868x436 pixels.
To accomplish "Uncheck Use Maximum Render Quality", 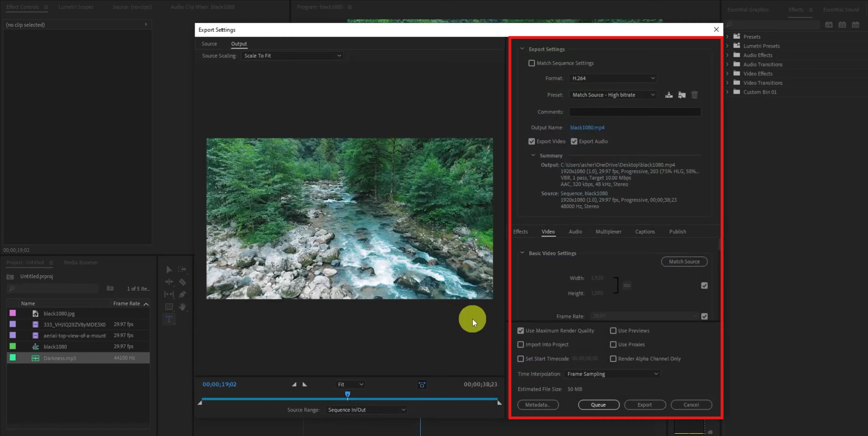I will pos(521,331).
